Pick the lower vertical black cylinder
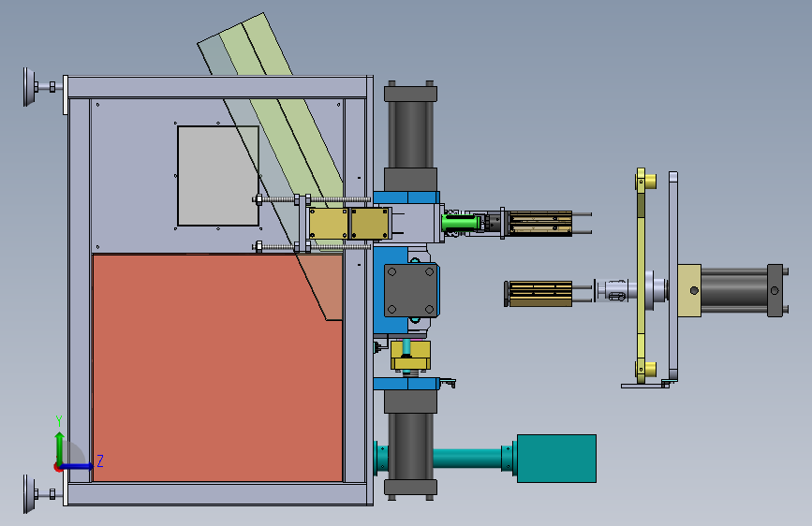 click(410, 446)
